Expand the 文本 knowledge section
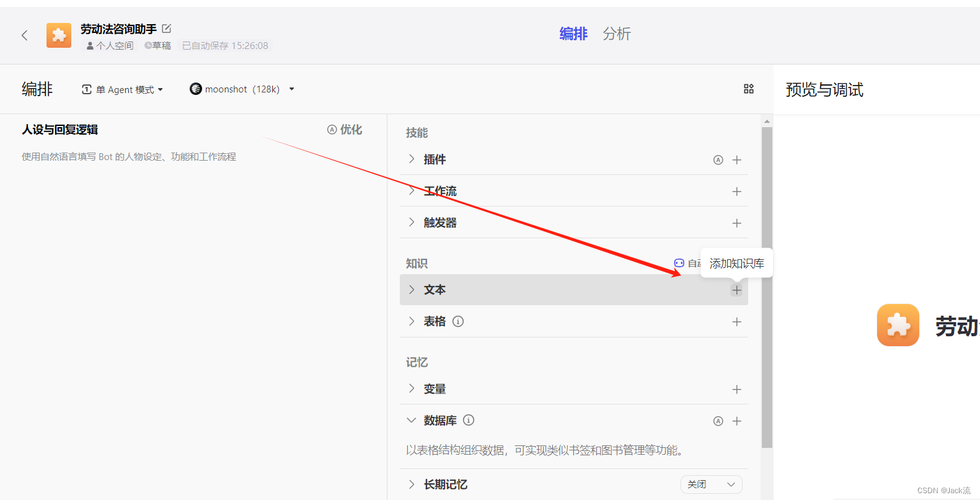This screenshot has width=980, height=500. pos(412,290)
